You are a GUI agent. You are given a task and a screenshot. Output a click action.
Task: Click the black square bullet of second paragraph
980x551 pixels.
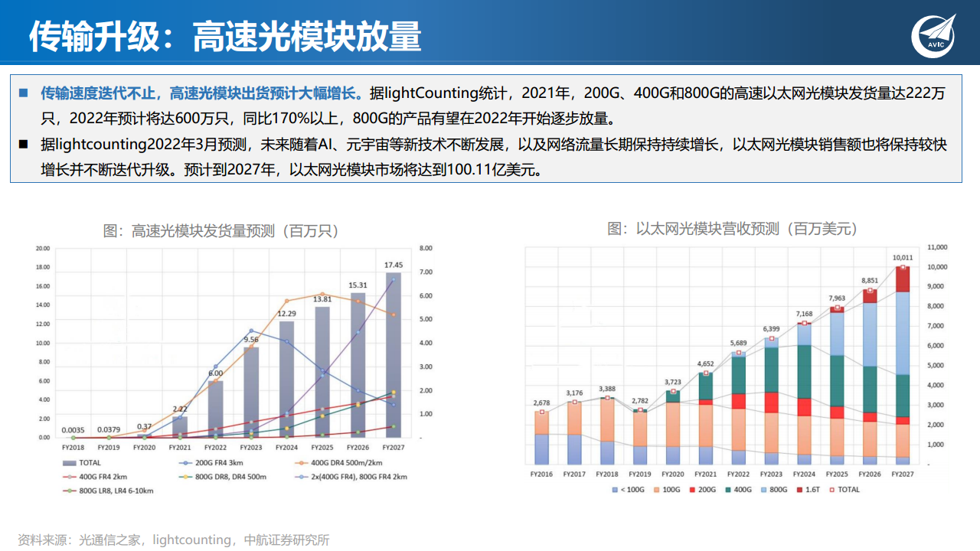pos(24,144)
